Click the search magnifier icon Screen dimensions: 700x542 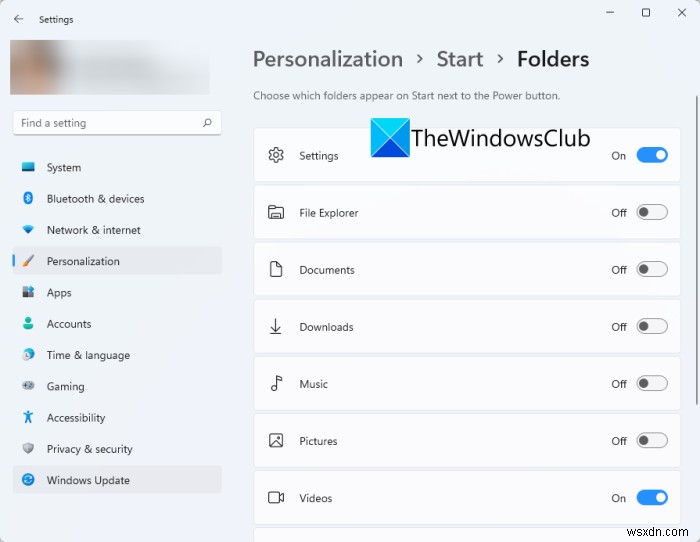[x=207, y=122]
